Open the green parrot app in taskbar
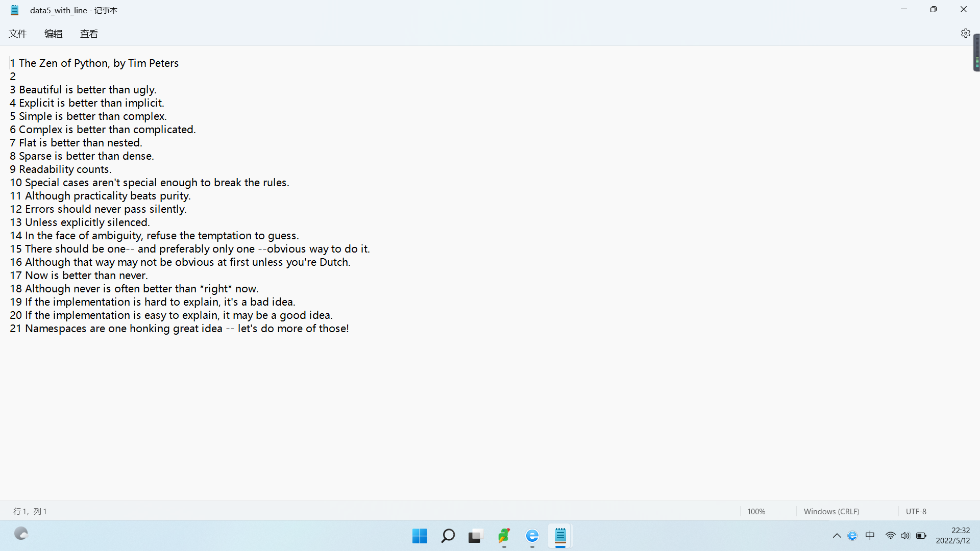This screenshot has height=551, width=980. coord(504,536)
